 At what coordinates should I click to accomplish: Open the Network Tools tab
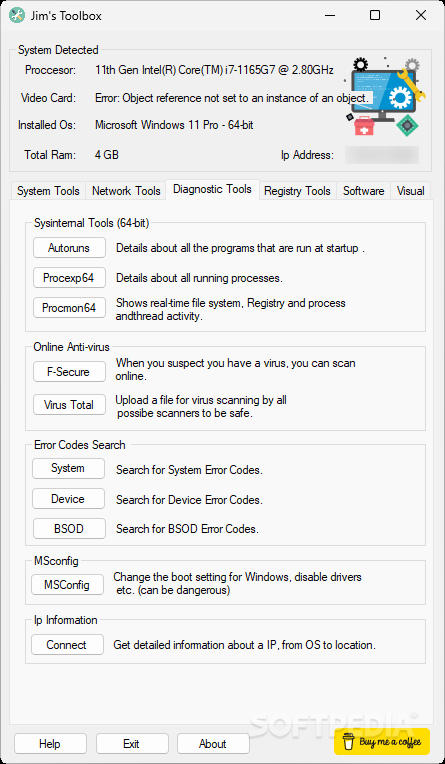point(126,191)
